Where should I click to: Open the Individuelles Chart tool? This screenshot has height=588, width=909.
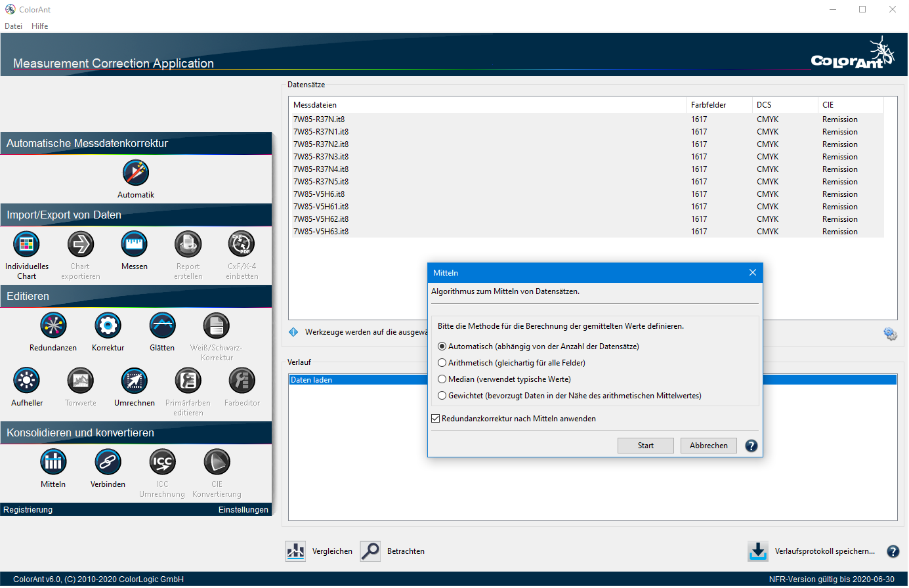[27, 245]
